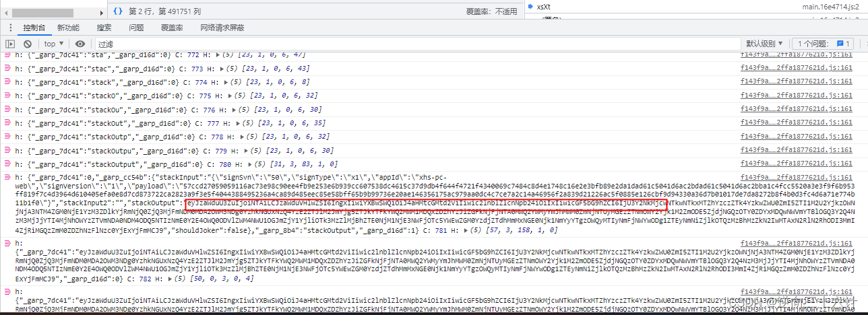Switch to the 网络请求屏蔽 tab
This screenshot has width=868, height=315.
(222, 28)
